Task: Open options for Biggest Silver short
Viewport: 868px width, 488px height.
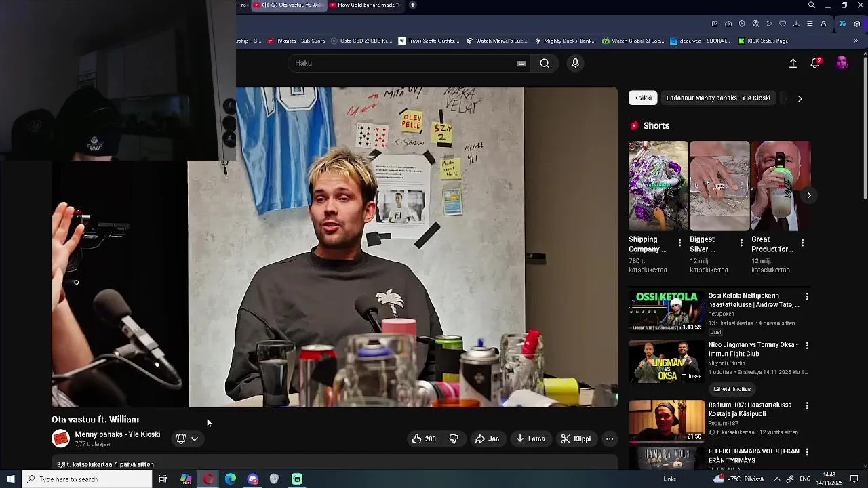Action: 741,243
